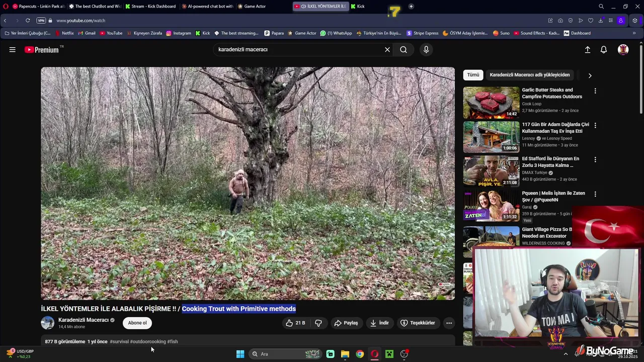Screen dimensions: 644x362
Task: Switch to Papercuts - Linkin Park tab
Action: 39,6
